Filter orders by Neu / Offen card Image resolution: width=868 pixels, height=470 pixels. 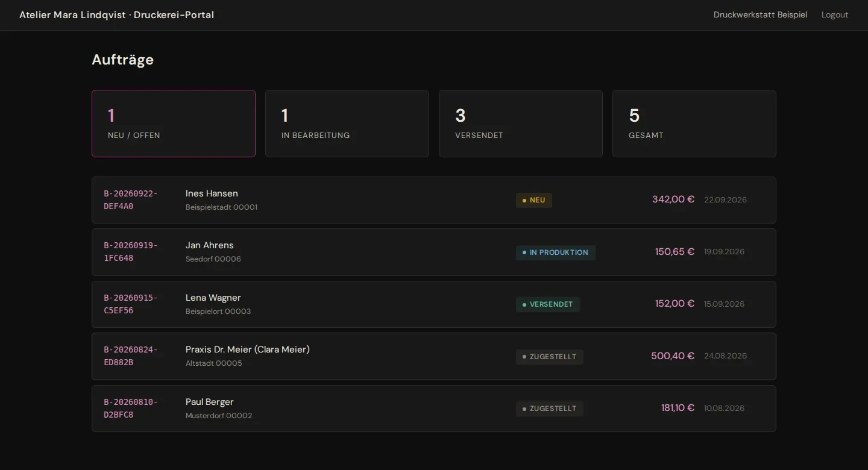click(x=174, y=124)
